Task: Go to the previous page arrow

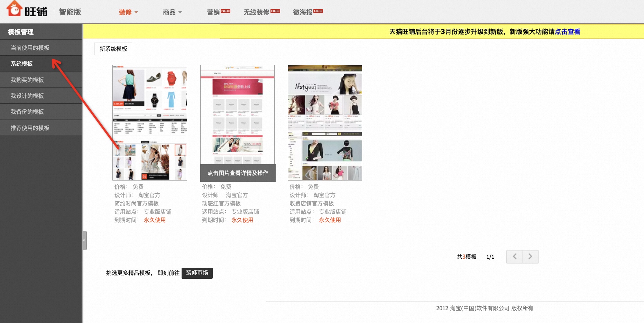Action: point(515,257)
